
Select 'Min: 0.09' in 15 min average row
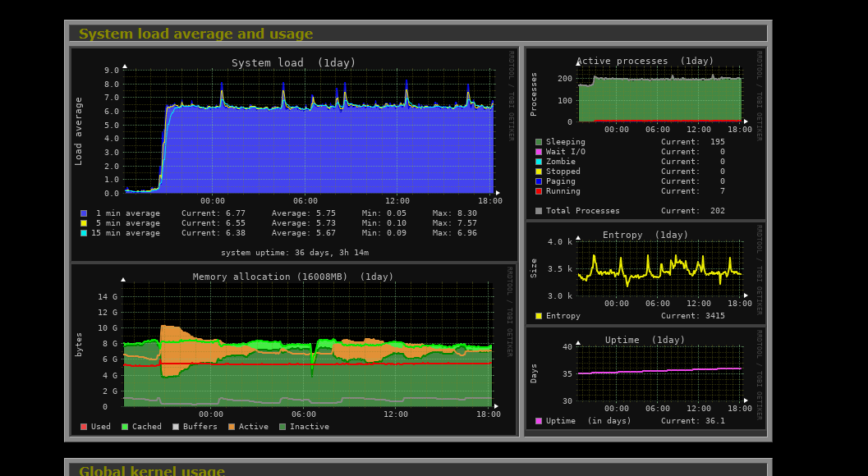[384, 233]
